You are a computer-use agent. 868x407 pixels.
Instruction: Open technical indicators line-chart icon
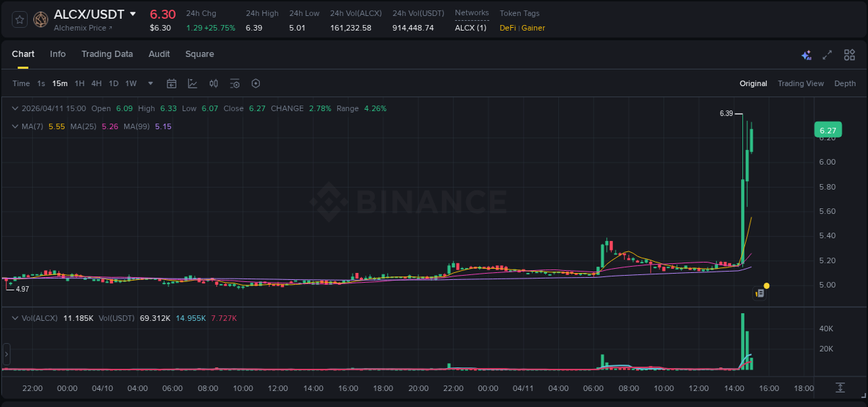[192, 83]
